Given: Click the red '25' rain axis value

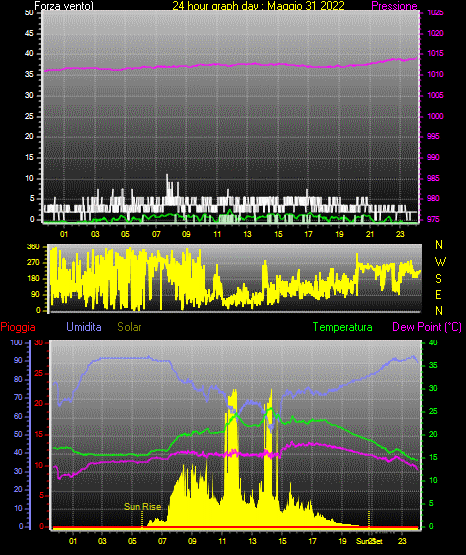Looking at the screenshot, I should [x=39, y=373].
